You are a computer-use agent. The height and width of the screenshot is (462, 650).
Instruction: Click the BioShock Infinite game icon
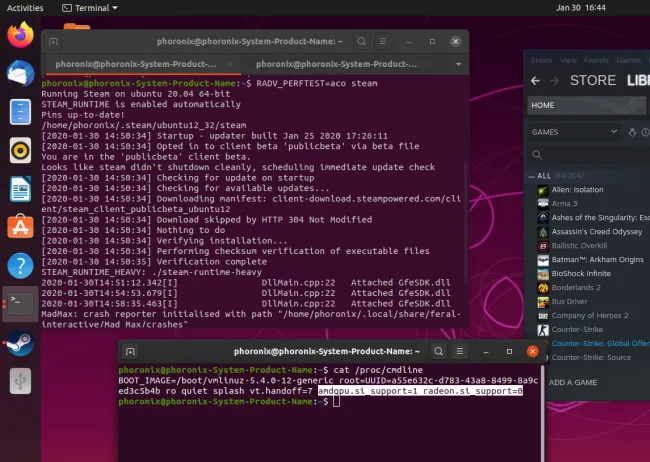[x=543, y=274]
